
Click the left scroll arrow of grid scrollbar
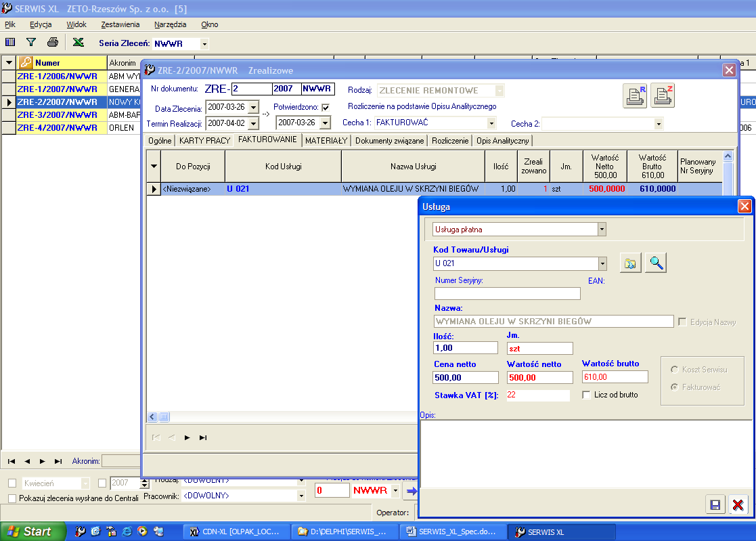152,416
